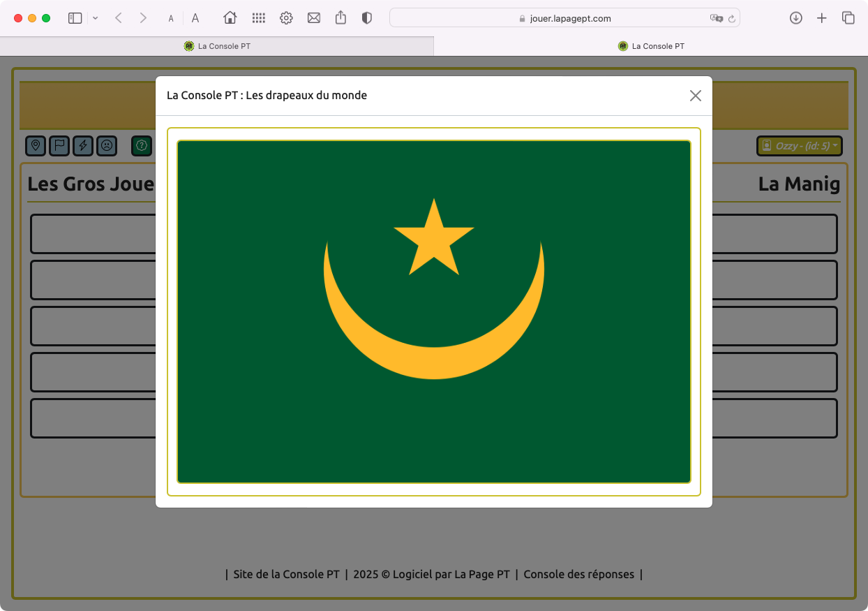Click the privacy shield icon in toolbar

[367, 18]
